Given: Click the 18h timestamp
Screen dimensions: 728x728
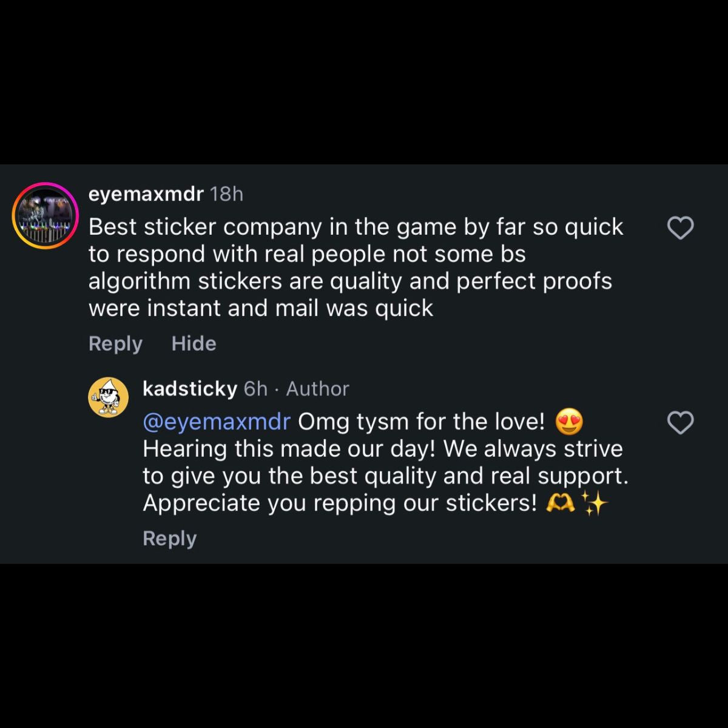Looking at the screenshot, I should (226, 194).
